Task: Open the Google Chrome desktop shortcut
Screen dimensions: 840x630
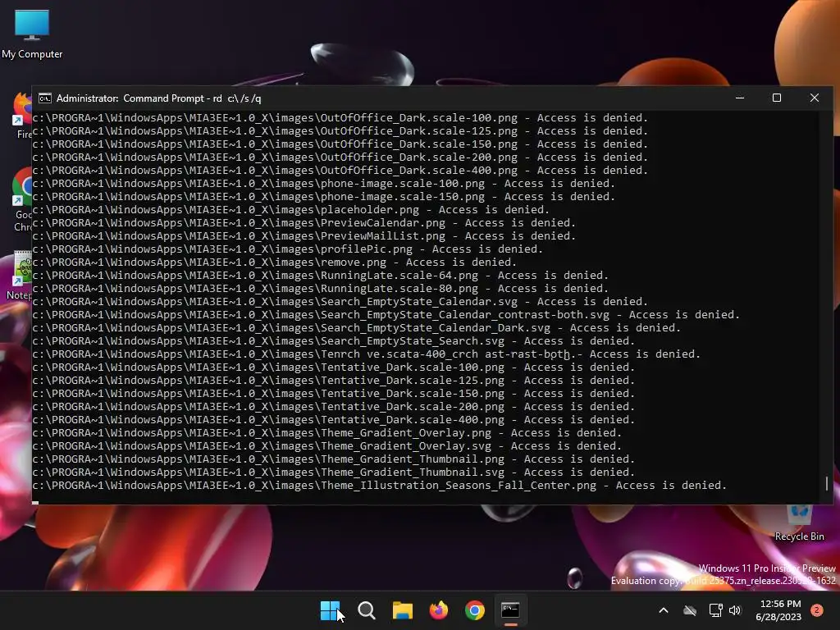Action: (x=22, y=200)
